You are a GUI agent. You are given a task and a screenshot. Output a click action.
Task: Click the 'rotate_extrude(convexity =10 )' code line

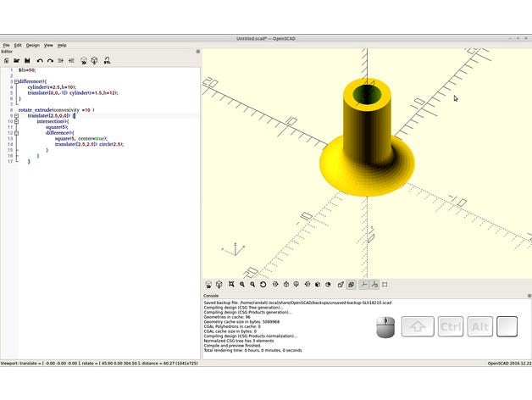click(x=56, y=110)
